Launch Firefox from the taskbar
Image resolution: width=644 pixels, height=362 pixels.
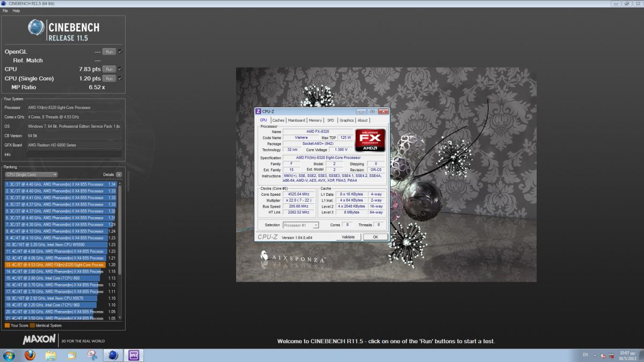tap(30, 355)
